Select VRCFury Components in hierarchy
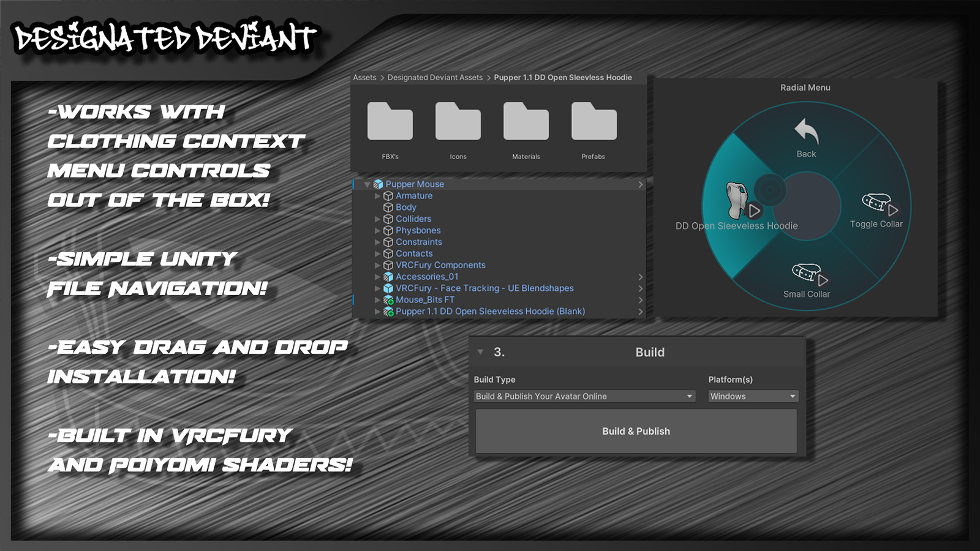Viewport: 980px width, 551px height. (440, 265)
